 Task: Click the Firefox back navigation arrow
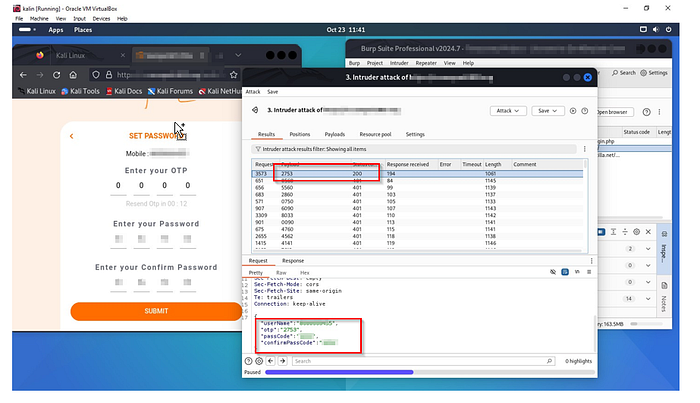coord(23,75)
